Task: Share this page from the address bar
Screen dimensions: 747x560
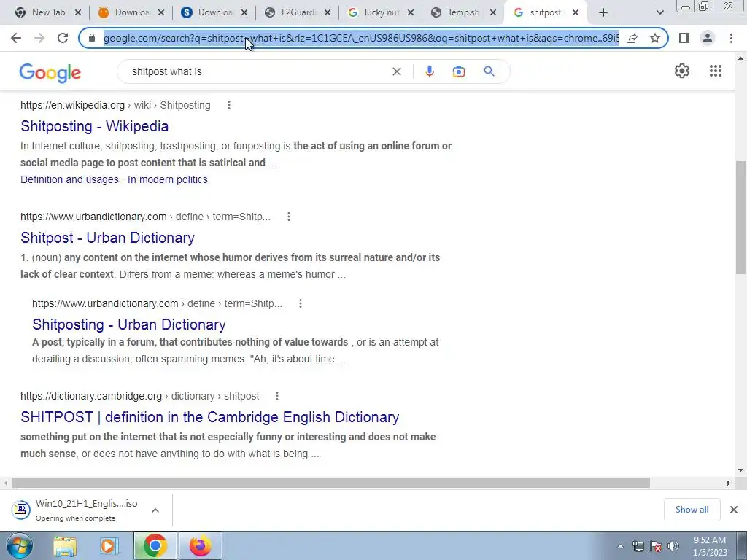Action: coord(632,38)
